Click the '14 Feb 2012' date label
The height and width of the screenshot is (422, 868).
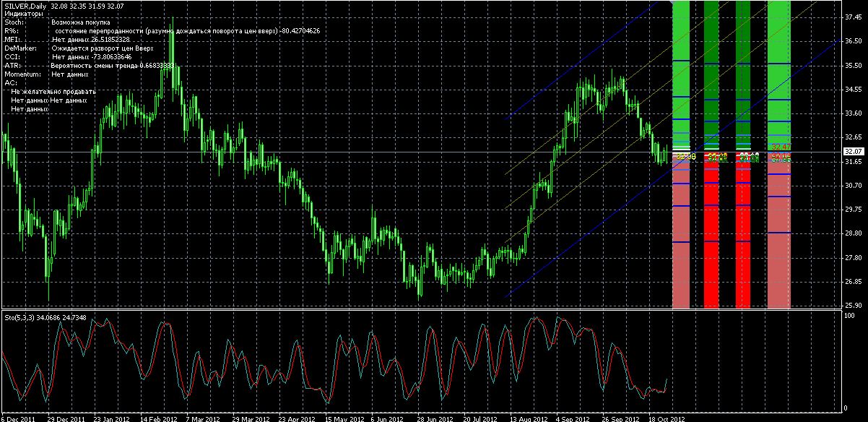tap(159, 418)
